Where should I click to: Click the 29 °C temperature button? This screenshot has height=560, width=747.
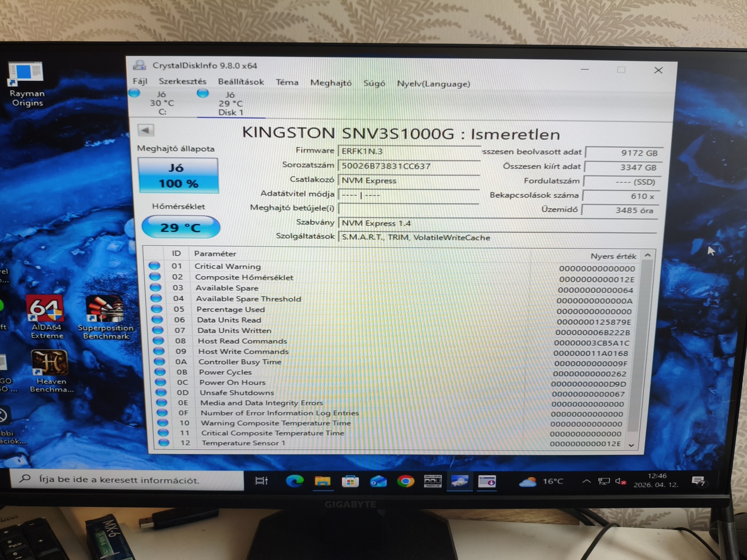coord(181,227)
